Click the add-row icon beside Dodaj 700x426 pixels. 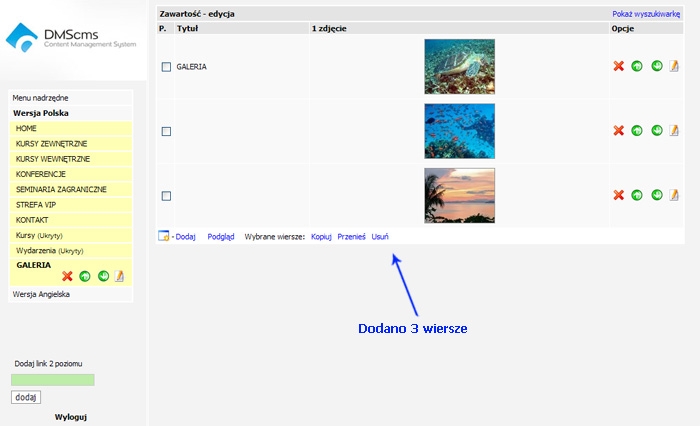pos(163,236)
